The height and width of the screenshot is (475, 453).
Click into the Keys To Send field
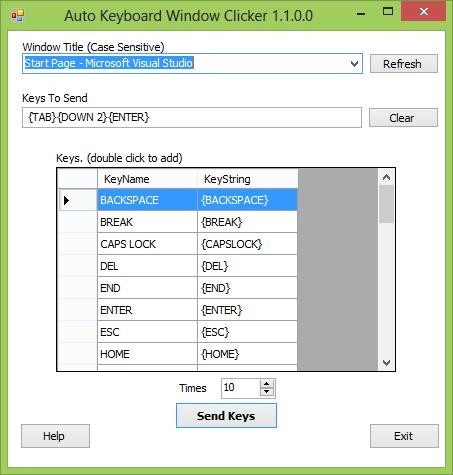pos(192,117)
